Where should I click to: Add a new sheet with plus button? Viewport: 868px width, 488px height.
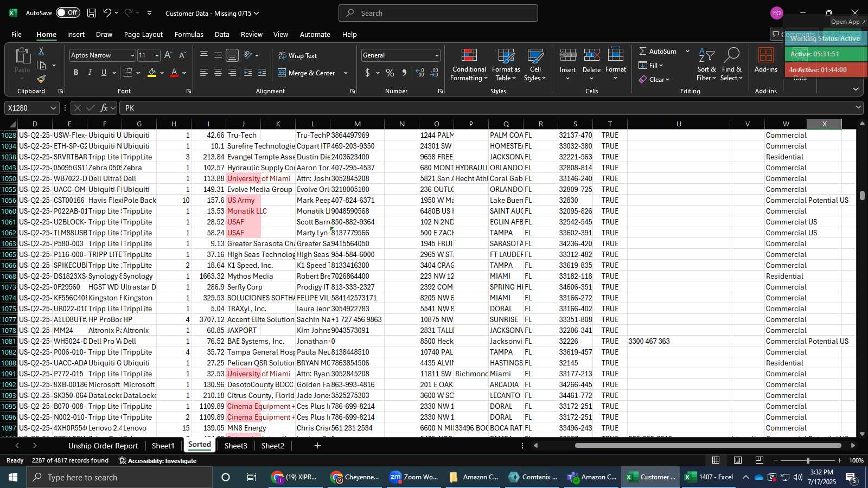pyautogui.click(x=317, y=446)
